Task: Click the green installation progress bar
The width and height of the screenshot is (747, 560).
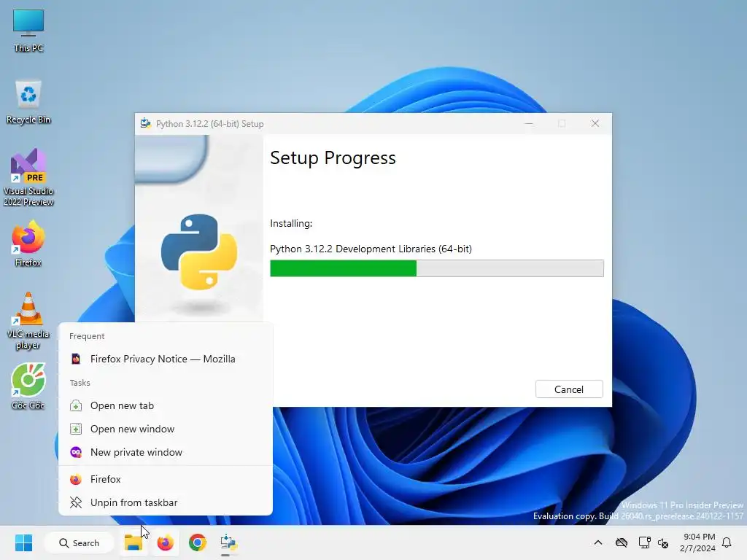Action: [436, 268]
